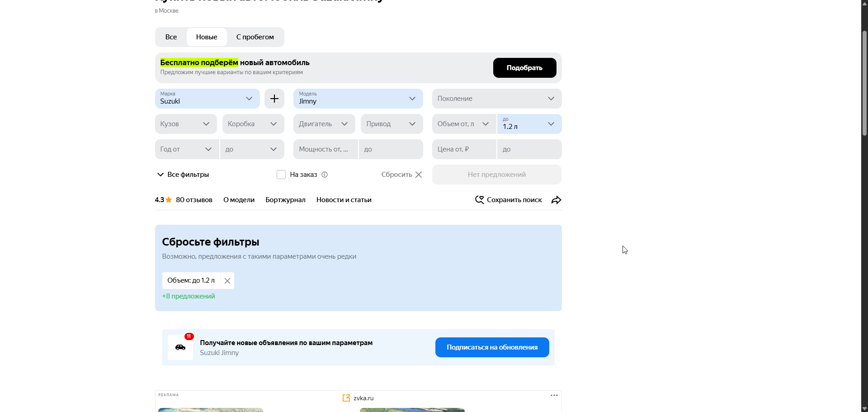Click the Сбросьте фильтры heading
The image size is (868, 412).
211,242
